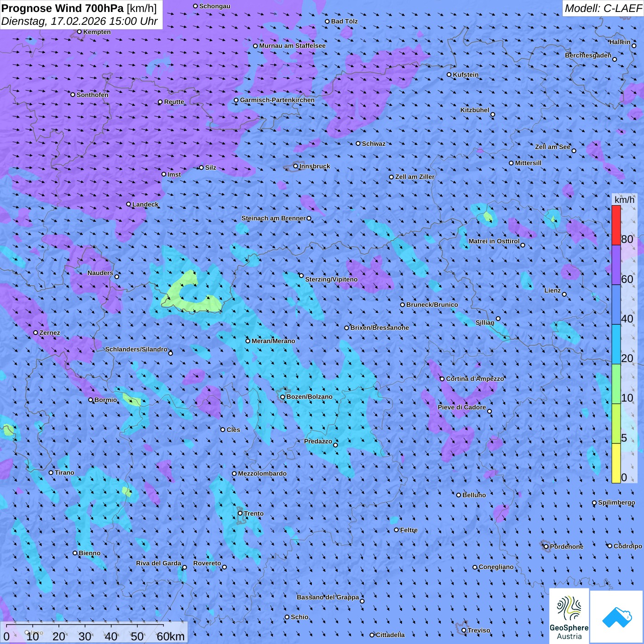Click the Cles label
Image resolution: width=644 pixels, height=644 pixels.
pos(233,430)
